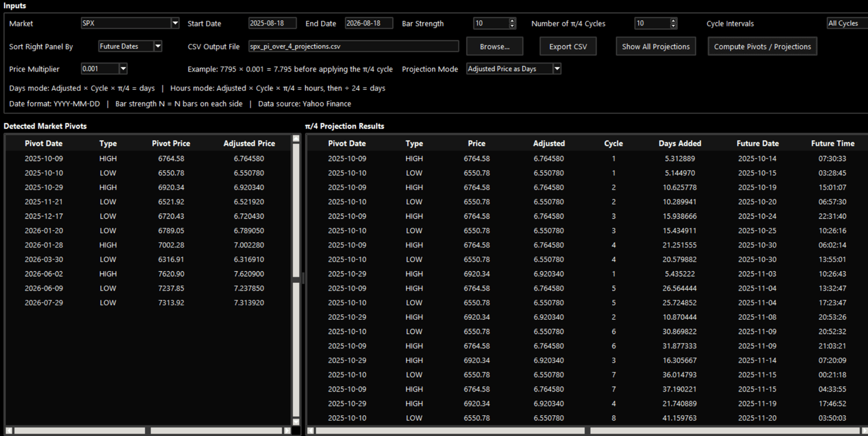Click the π/4 Cycles spinner arrows
The height and width of the screenshot is (436, 868).
(674, 24)
